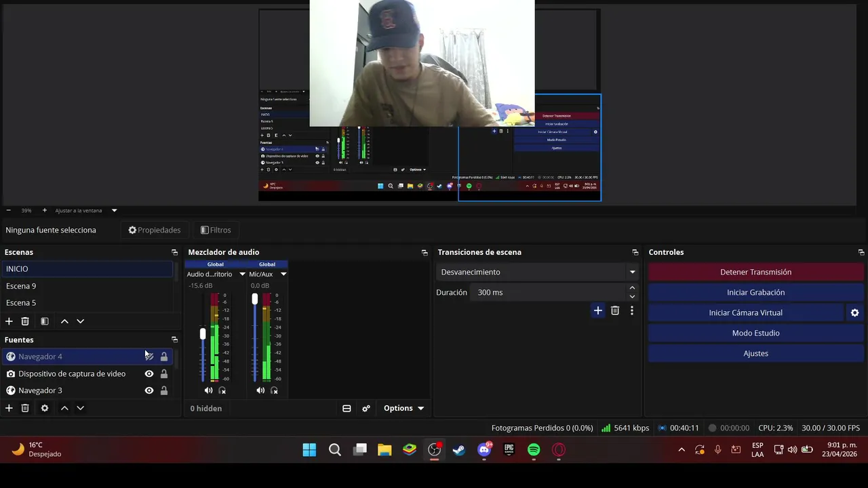The image size is (868, 488).
Task: Undock the Mezclador de audio panel
Action: point(425,252)
